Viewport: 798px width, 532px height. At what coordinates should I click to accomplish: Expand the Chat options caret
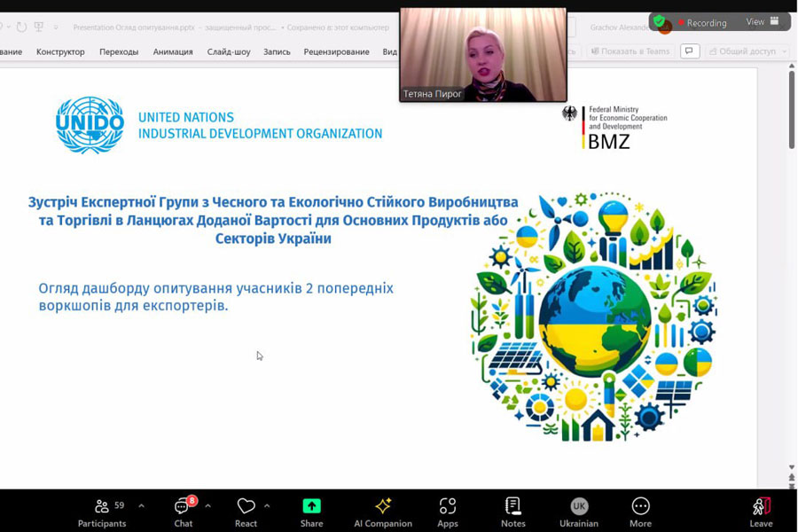click(x=207, y=506)
